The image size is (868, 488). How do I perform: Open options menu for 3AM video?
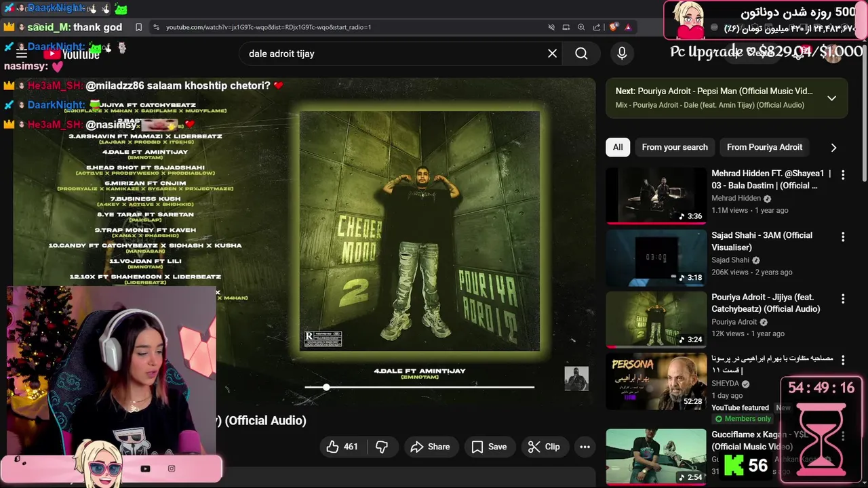(843, 237)
